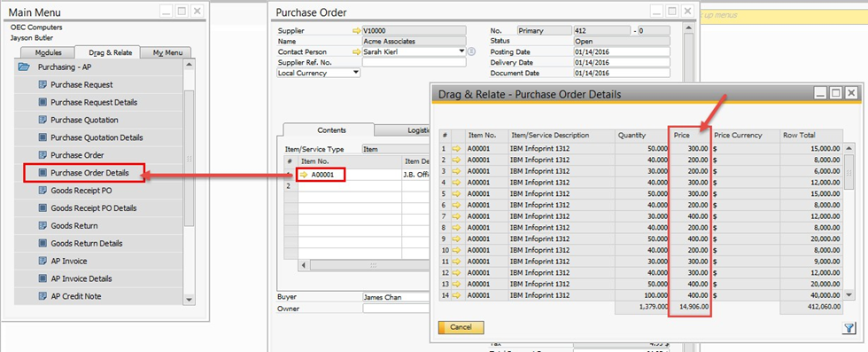Click the Owner field

pyautogui.click(x=396, y=309)
